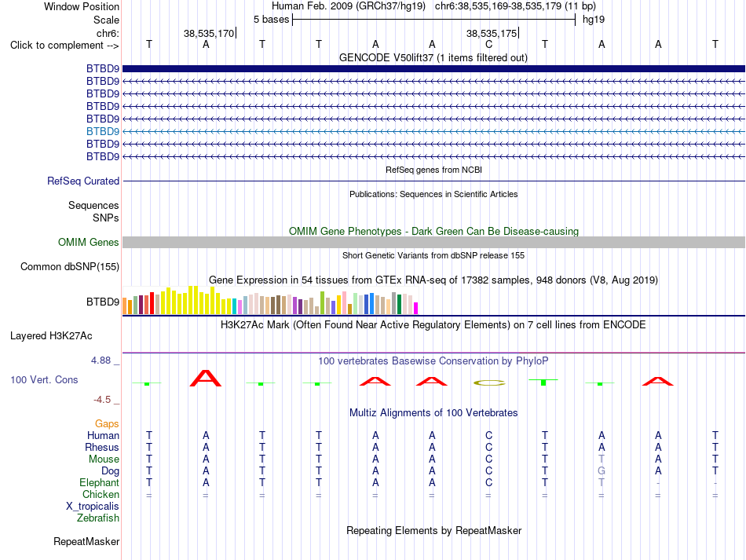Click the Zebrafish species label

pos(98,518)
